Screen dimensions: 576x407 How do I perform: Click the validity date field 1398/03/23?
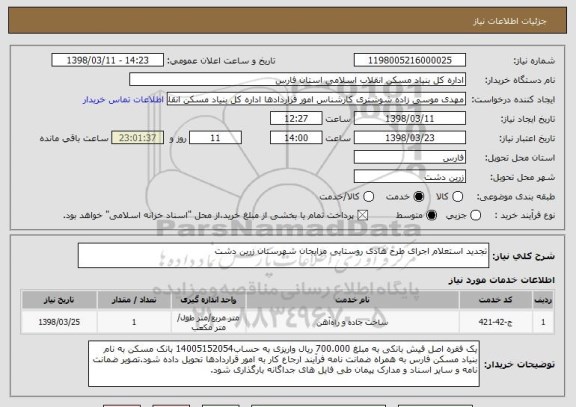pyautogui.click(x=410, y=138)
